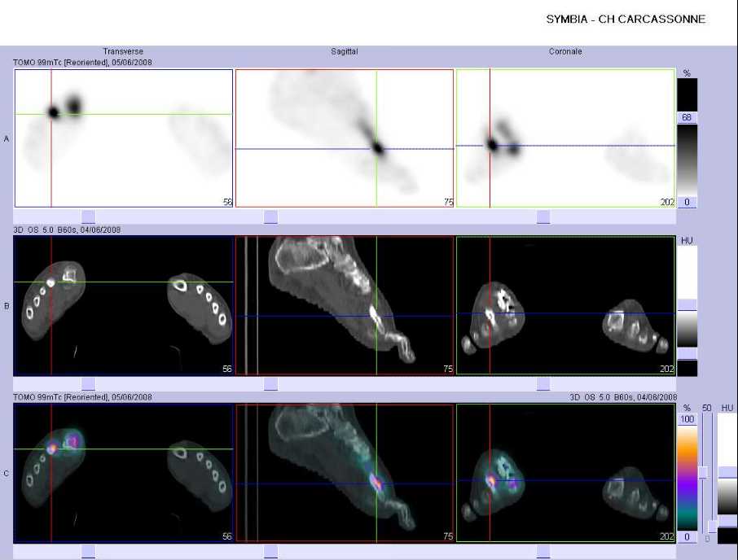
Task: Select the row C coronal fused image
Action: point(566,473)
